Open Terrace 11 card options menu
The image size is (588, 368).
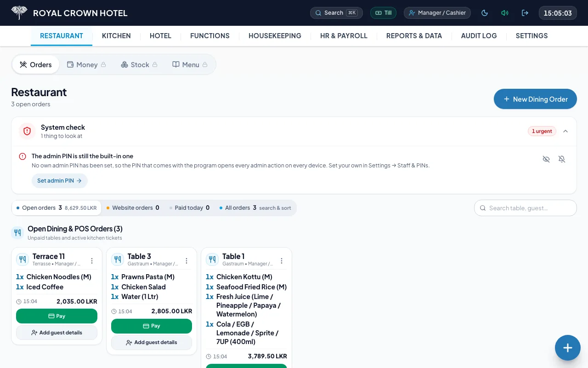click(x=92, y=261)
